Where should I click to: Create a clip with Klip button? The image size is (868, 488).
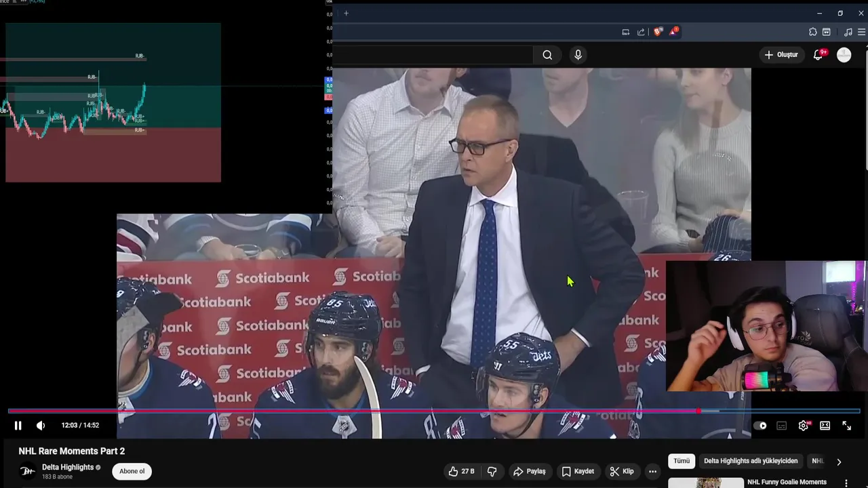(621, 471)
